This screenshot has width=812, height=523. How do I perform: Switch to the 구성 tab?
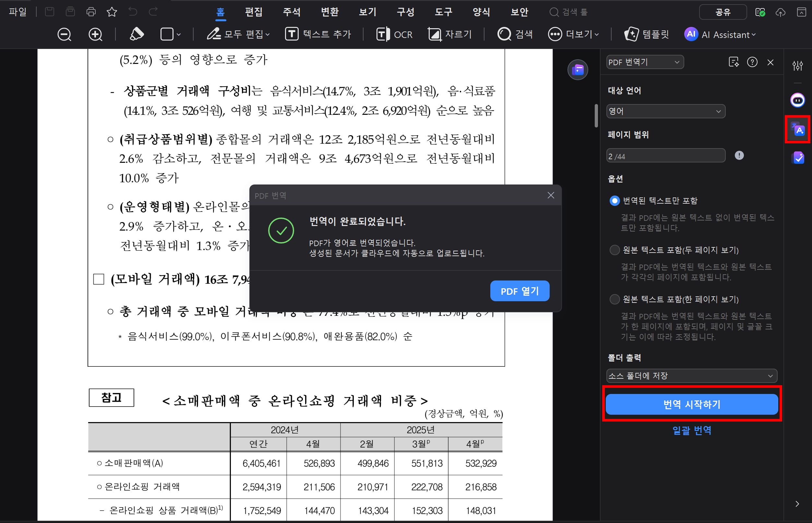pos(405,12)
